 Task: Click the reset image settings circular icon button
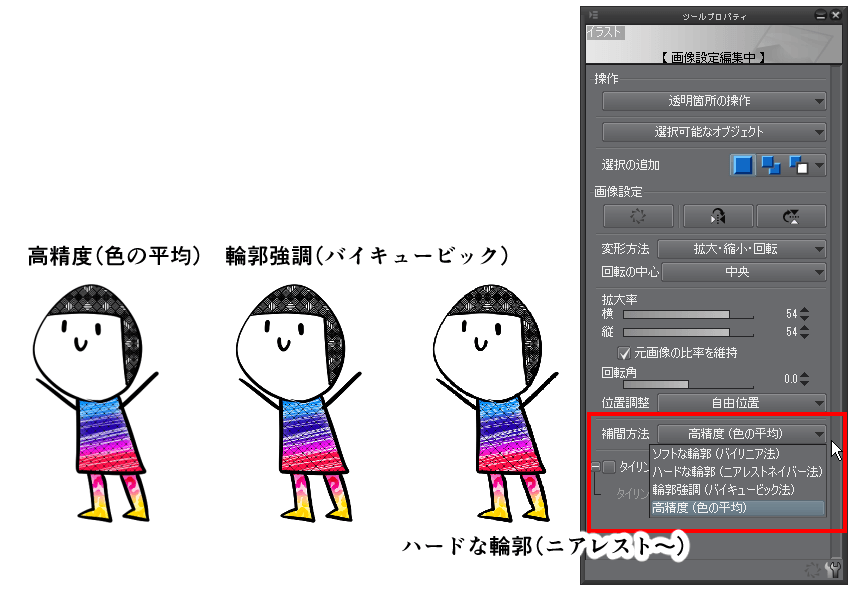point(638,216)
